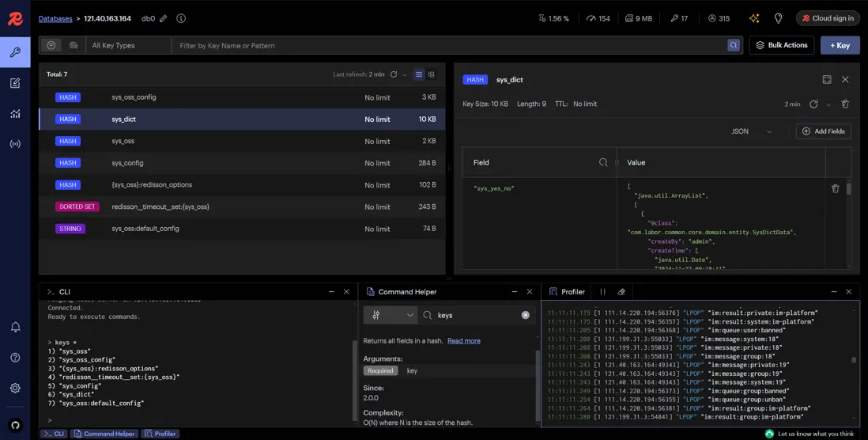The height and width of the screenshot is (440, 868).
Task: Select the Profiler bottom tab
Action: coord(160,434)
